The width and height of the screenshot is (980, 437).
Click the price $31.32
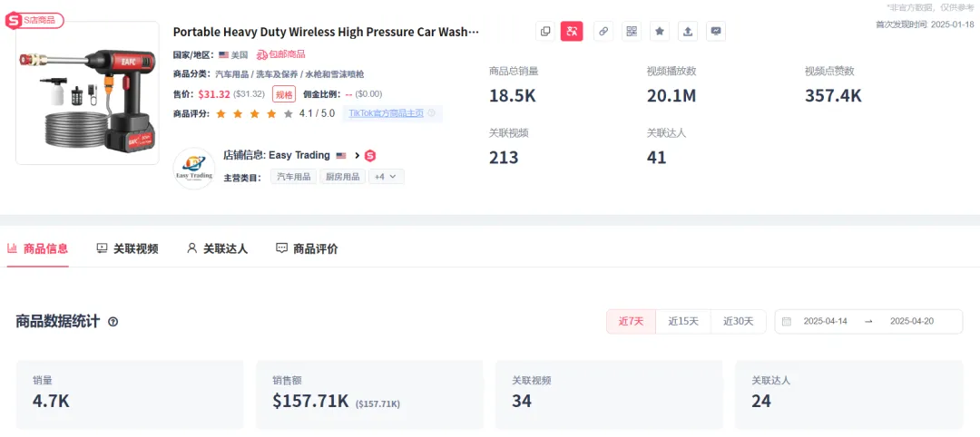[214, 94]
